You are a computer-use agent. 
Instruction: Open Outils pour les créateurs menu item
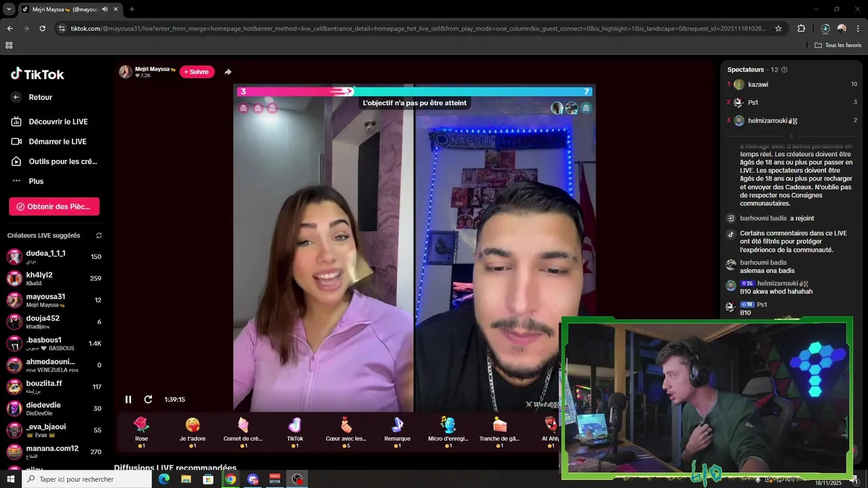[54, 161]
